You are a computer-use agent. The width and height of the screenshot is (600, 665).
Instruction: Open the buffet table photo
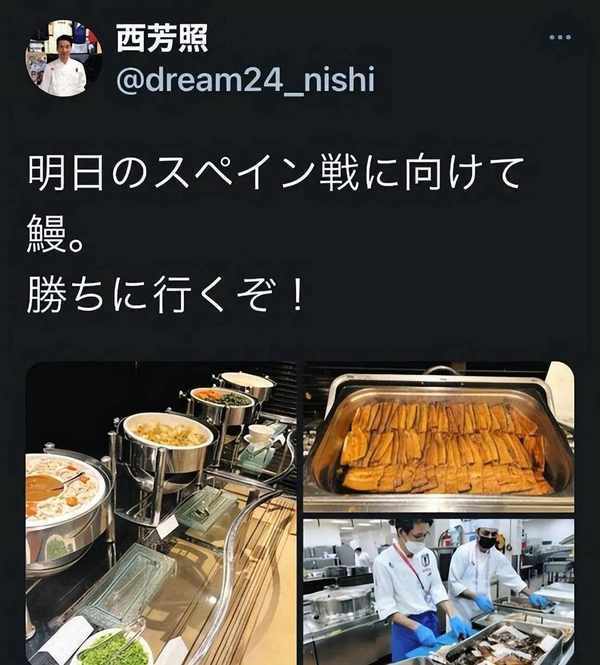click(x=161, y=513)
